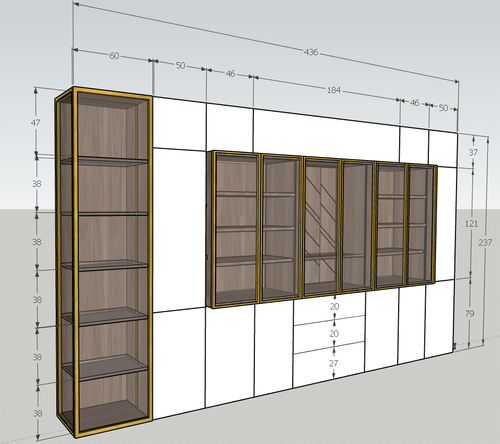This screenshot has width=500, height=444.
Task: Select the leftmost glass door of wall cabinet
Action: [236, 228]
